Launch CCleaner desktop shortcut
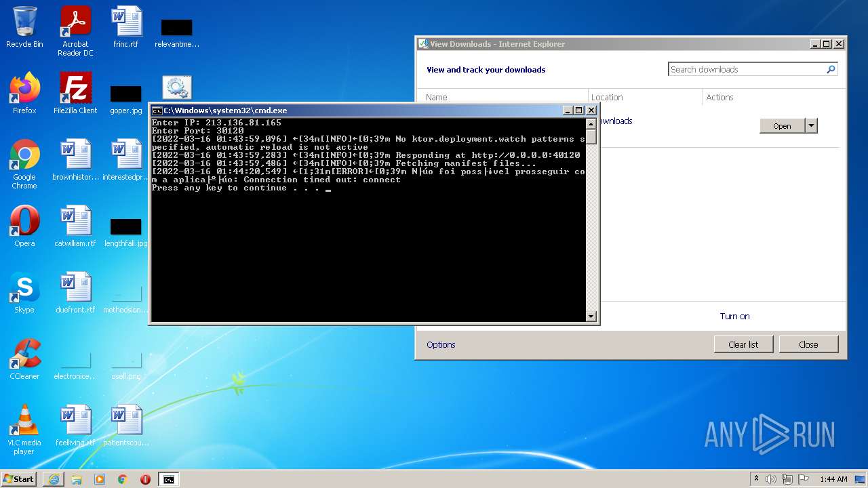The height and width of the screenshot is (488, 868). coord(24,359)
